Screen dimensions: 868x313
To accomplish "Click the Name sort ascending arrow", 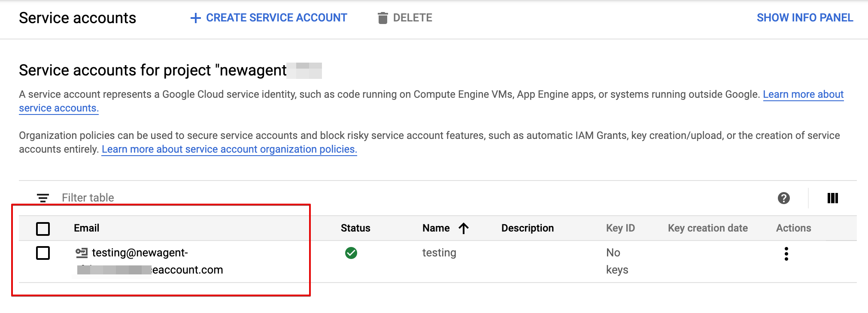I will 463,228.
